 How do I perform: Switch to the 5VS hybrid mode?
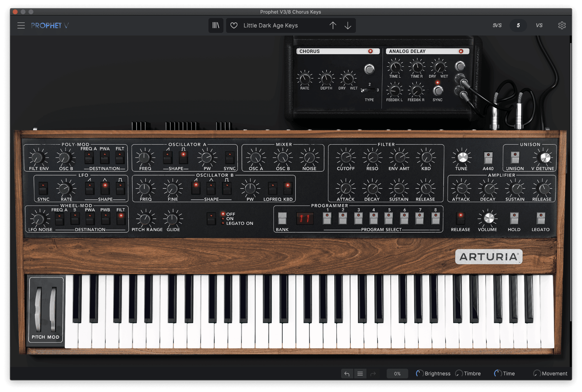(497, 26)
